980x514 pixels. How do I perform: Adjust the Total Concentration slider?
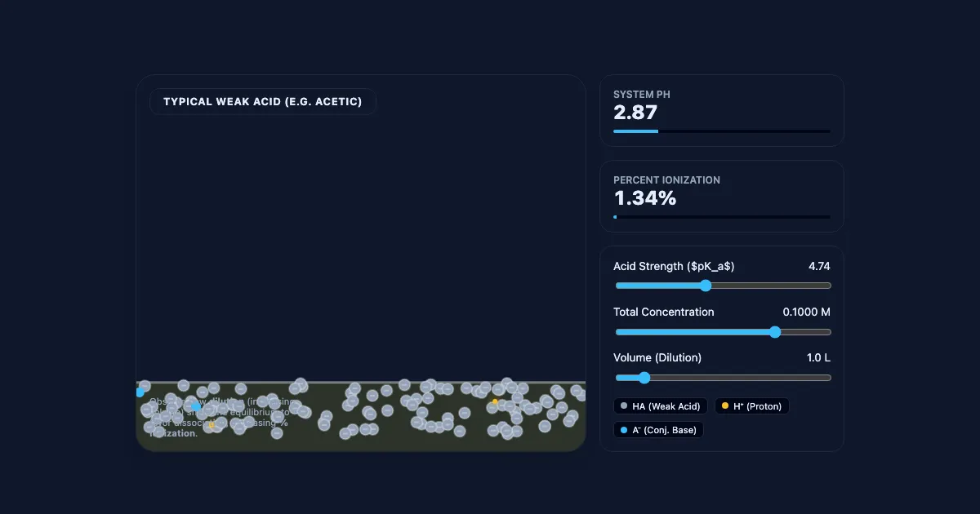pos(723,332)
